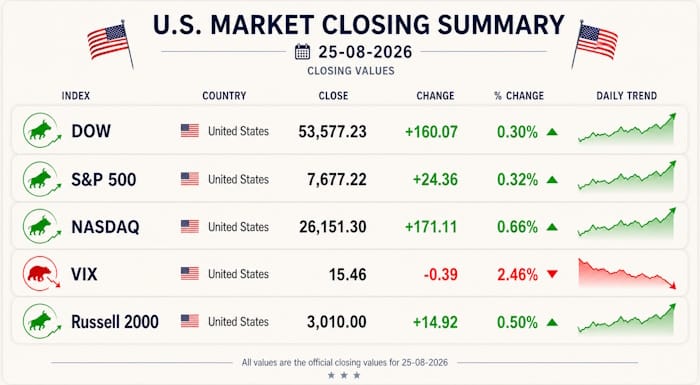The width and height of the screenshot is (700, 385).
Task: Click the bull icon in Russell 2000 row
Action: [x=42, y=321]
